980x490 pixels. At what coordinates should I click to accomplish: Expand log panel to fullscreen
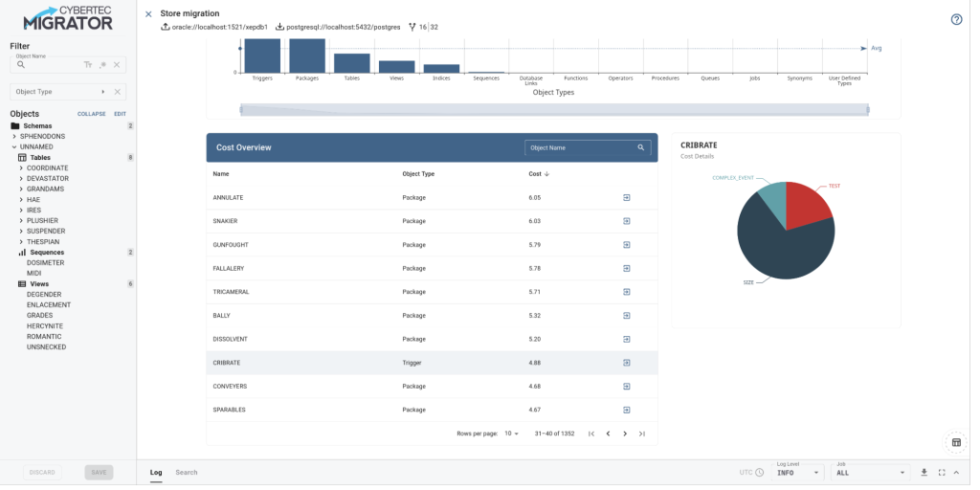click(x=942, y=472)
